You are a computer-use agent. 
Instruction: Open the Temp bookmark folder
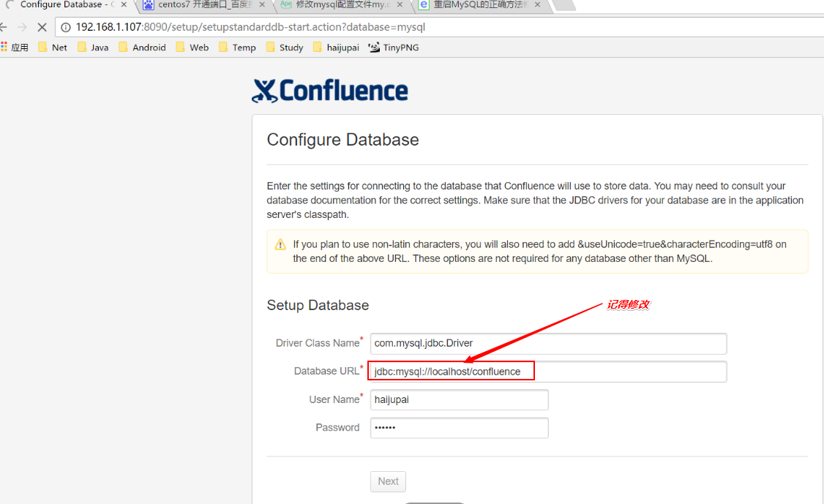tap(238, 48)
